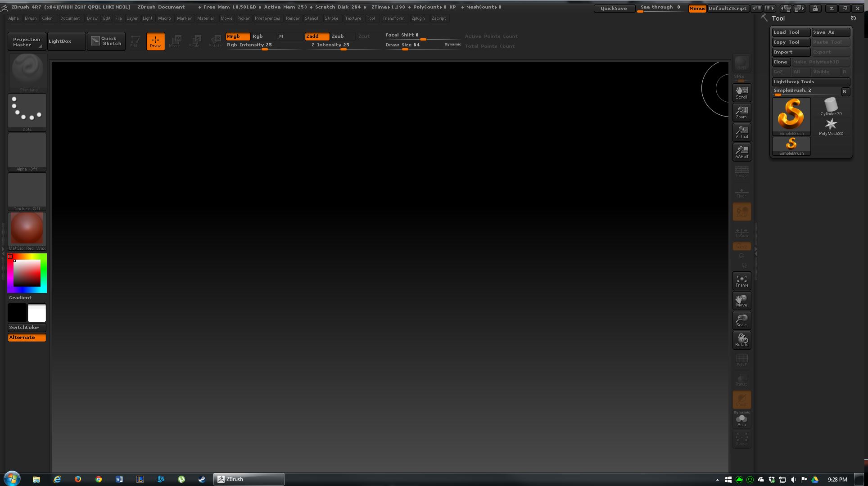Image resolution: width=868 pixels, height=486 pixels.
Task: Open the Zplugin menu
Action: click(x=417, y=18)
